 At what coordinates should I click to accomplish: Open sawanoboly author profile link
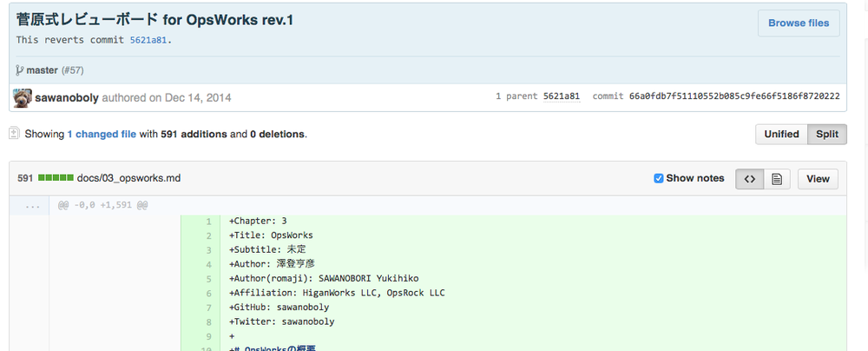tap(67, 98)
